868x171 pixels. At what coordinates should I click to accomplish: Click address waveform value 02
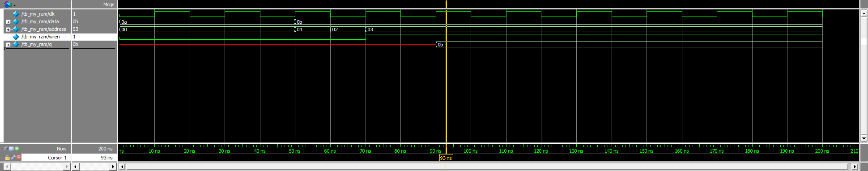[335, 29]
